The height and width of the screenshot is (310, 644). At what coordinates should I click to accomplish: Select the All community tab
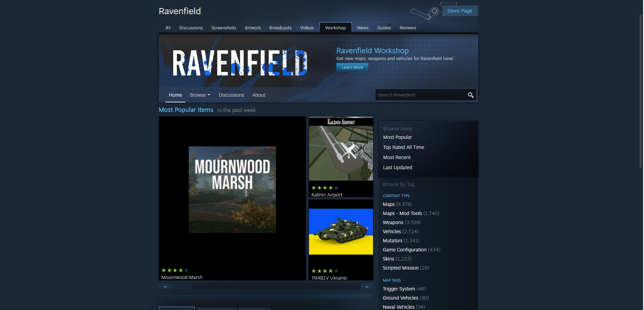(168, 28)
